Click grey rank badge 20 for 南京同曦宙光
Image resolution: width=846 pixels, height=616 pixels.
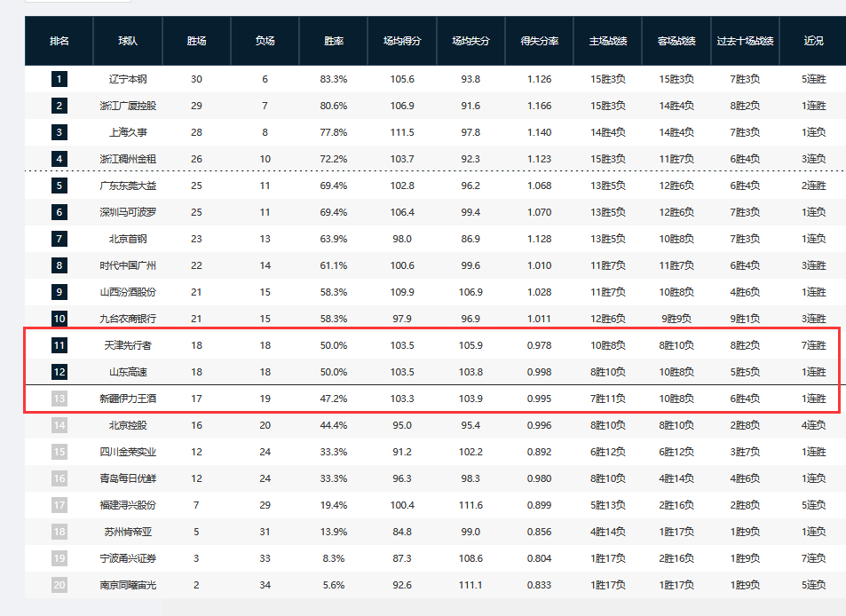59,585
